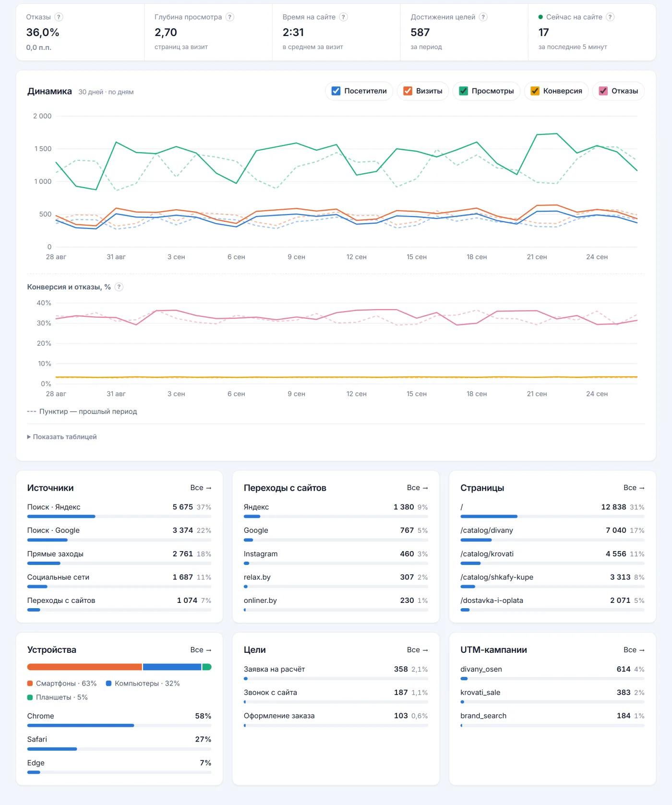This screenshot has width=672, height=805.
Task: Open help icon next to Достижения целей
Action: point(483,17)
